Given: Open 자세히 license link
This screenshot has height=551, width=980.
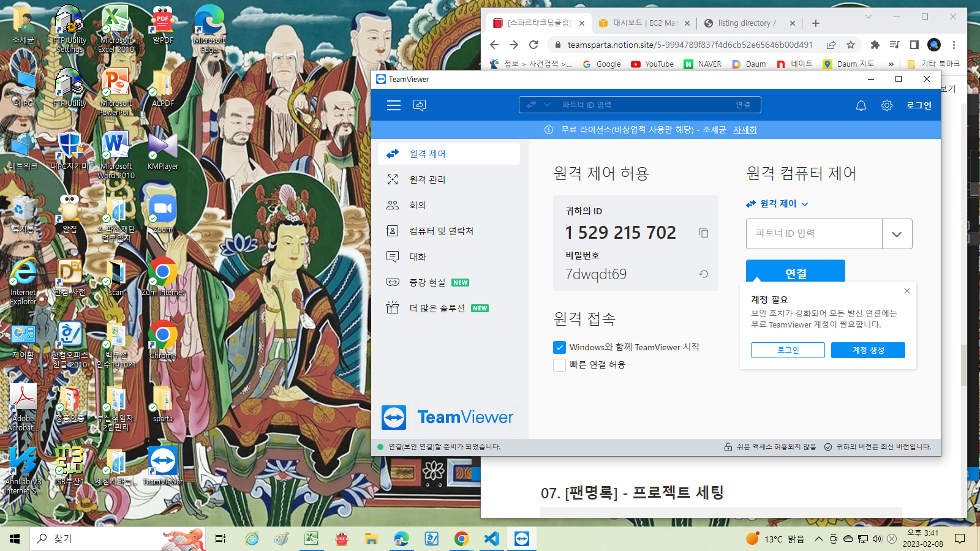Looking at the screenshot, I should pos(745,130).
